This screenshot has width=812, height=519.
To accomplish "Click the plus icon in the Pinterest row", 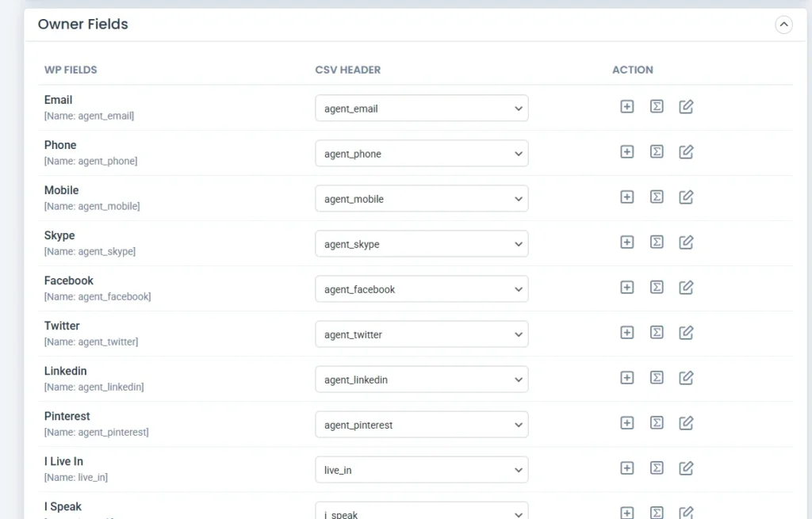I will [626, 423].
